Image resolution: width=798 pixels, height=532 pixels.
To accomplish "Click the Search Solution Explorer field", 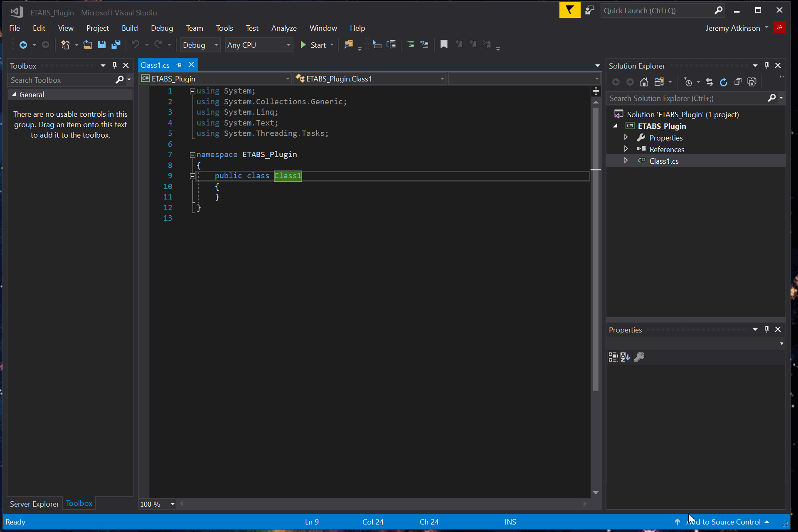I will [x=686, y=99].
